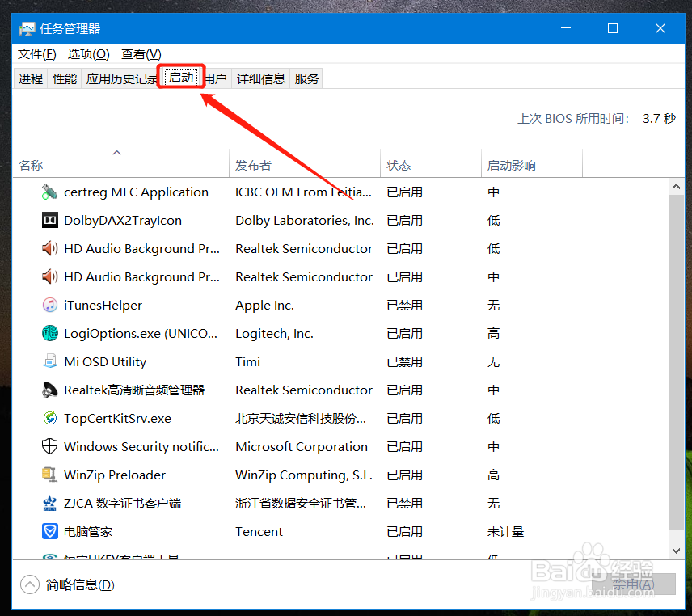Sort by the 名称 column header

coord(121,164)
